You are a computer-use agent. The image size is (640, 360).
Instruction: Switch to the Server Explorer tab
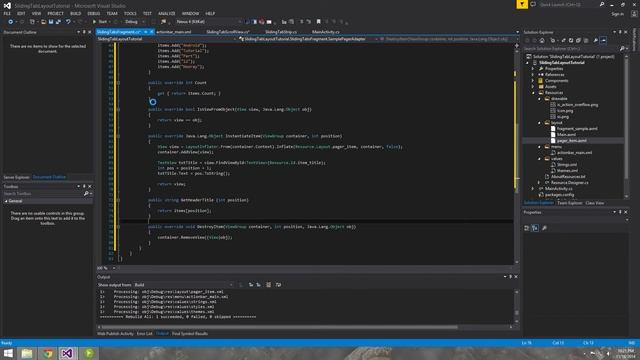coord(16,177)
